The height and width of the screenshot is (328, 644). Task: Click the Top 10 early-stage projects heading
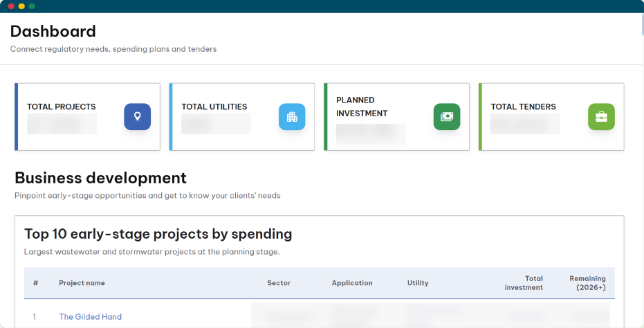158,234
